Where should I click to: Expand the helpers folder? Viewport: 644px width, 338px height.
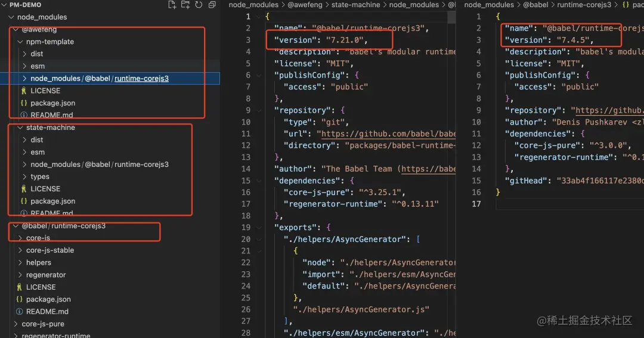20,263
